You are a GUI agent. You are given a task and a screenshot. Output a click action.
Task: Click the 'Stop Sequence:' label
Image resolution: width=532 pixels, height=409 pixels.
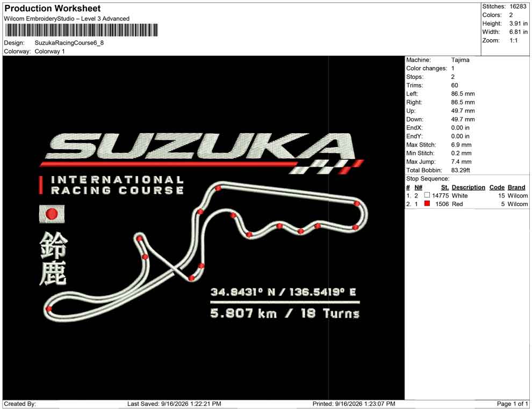click(x=428, y=179)
